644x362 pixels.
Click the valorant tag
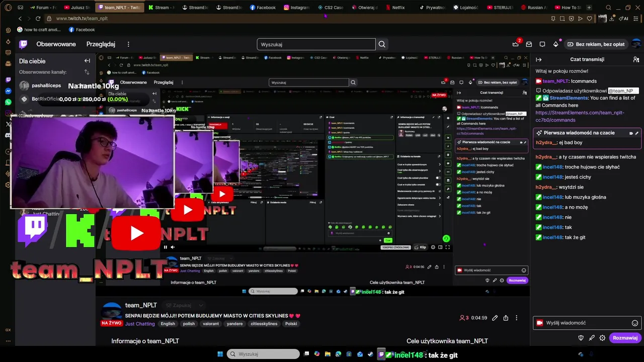210,324
